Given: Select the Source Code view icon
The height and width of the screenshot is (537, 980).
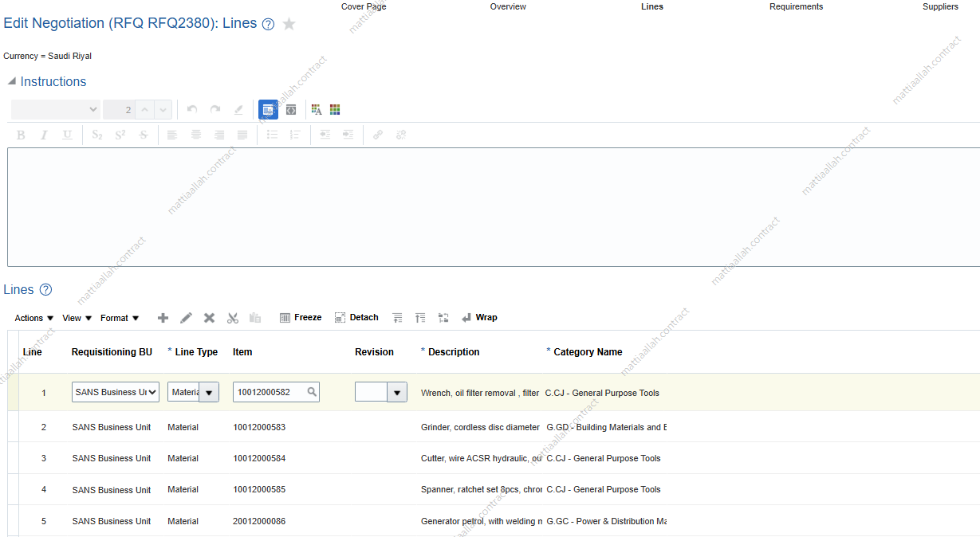Looking at the screenshot, I should tap(290, 109).
